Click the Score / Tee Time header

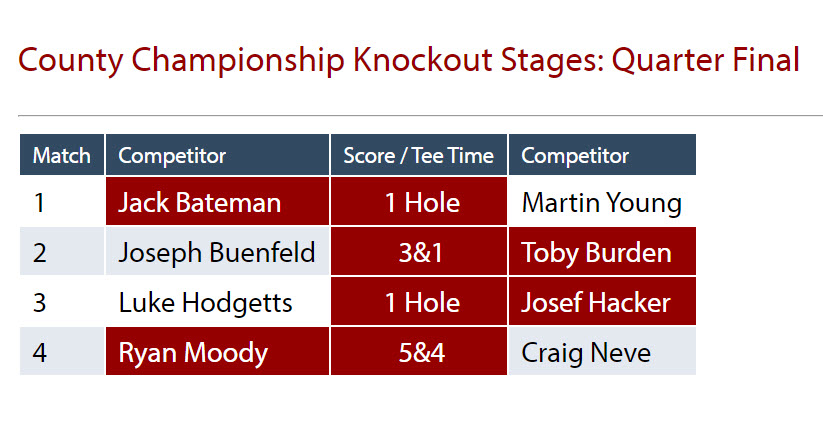[419, 155]
